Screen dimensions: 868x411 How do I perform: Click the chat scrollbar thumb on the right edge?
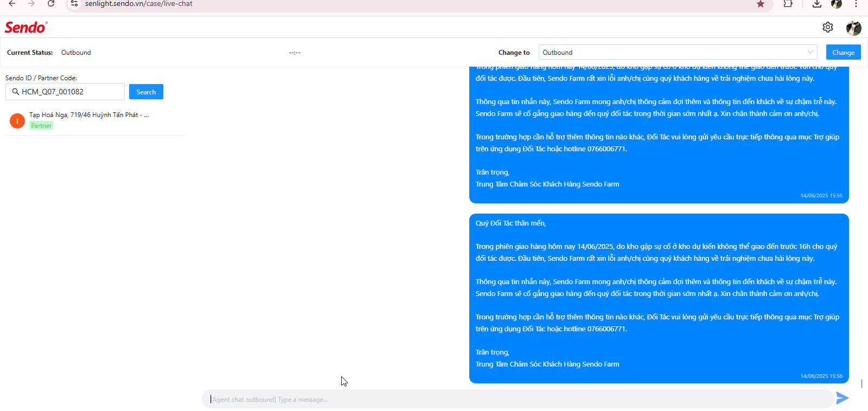861,383
